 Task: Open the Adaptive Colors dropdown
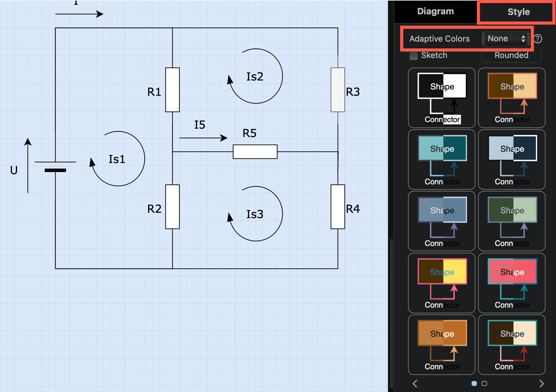(505, 38)
